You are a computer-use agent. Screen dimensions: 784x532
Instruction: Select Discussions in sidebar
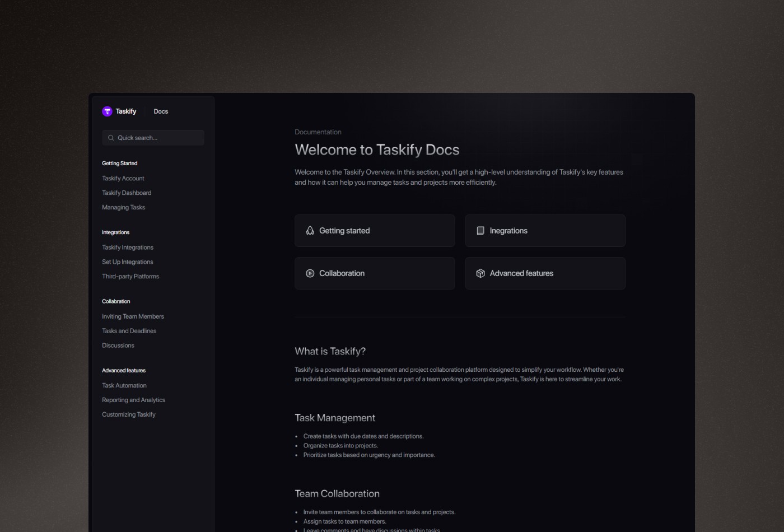pos(118,346)
